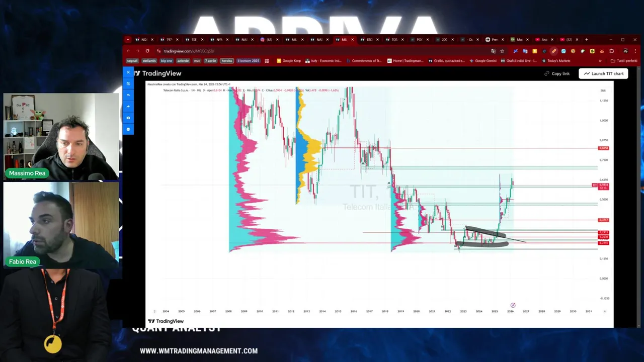The width and height of the screenshot is (644, 362).
Task: Launch the TIT chart
Action: (603, 73)
